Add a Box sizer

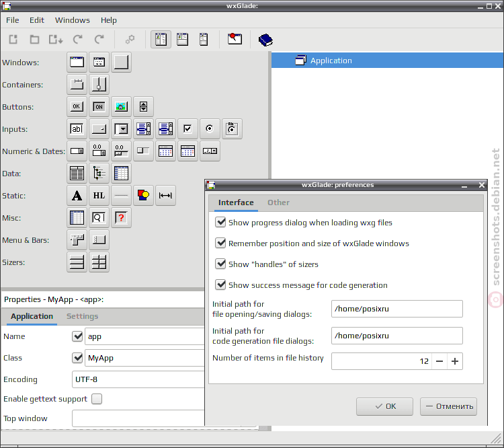77,262
